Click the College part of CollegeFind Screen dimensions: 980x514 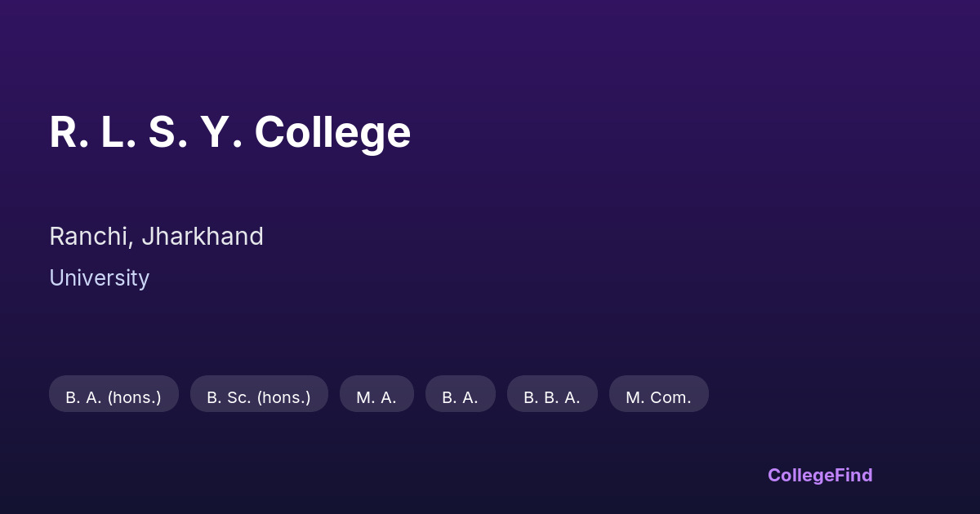point(800,475)
